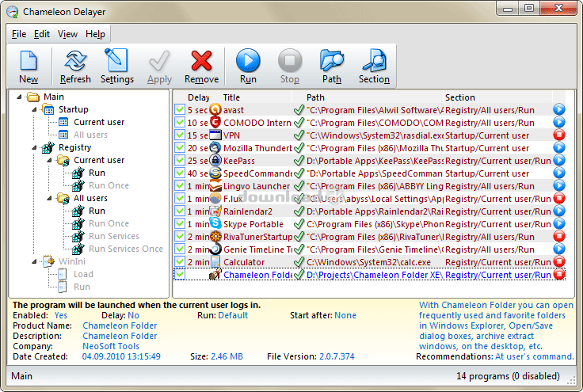Click the blue run indicator on avast row
The width and height of the screenshot is (583, 392).
click(558, 109)
